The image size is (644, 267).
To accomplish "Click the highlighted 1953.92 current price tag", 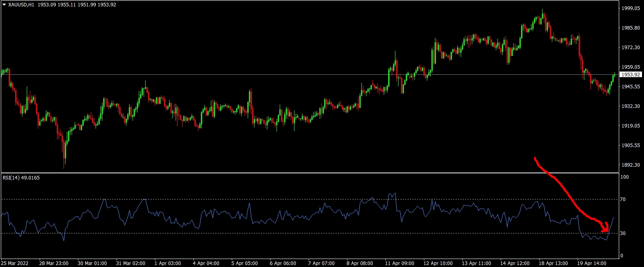I will 631,75.
